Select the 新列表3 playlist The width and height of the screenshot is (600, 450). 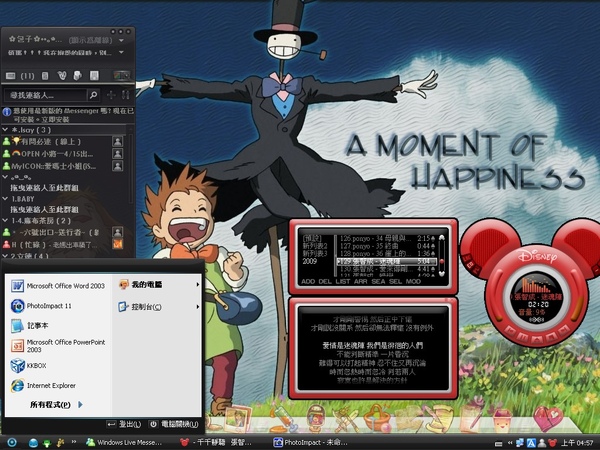[315, 253]
